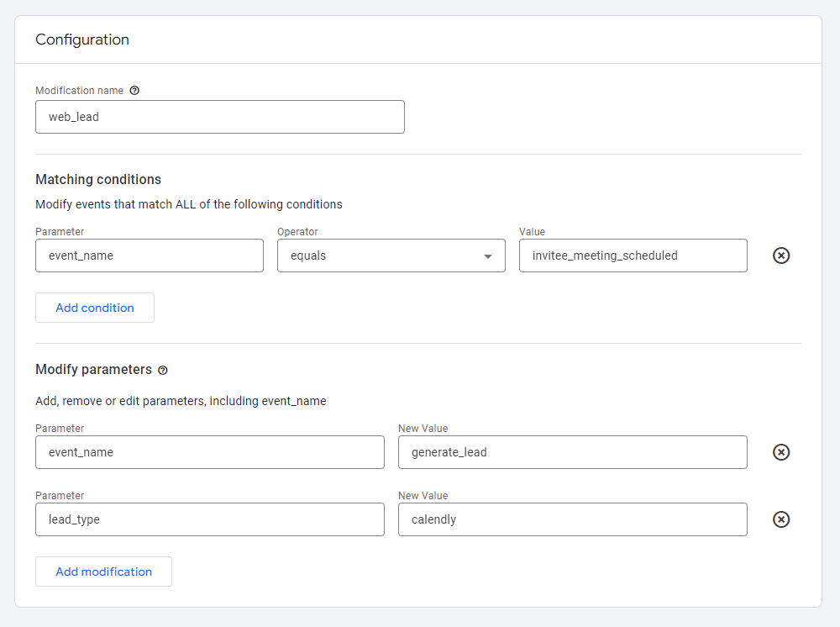Edit the matching condition event_name parameter field
The height and width of the screenshot is (627, 840).
point(150,256)
